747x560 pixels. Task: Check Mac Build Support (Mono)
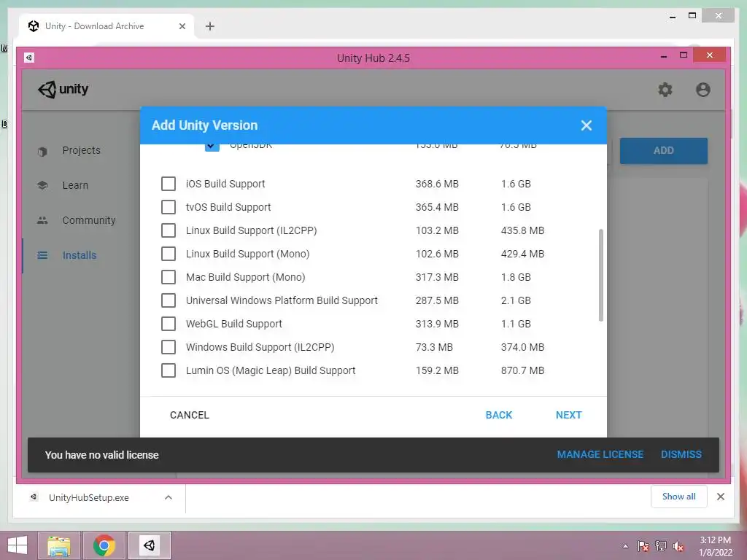coord(169,277)
